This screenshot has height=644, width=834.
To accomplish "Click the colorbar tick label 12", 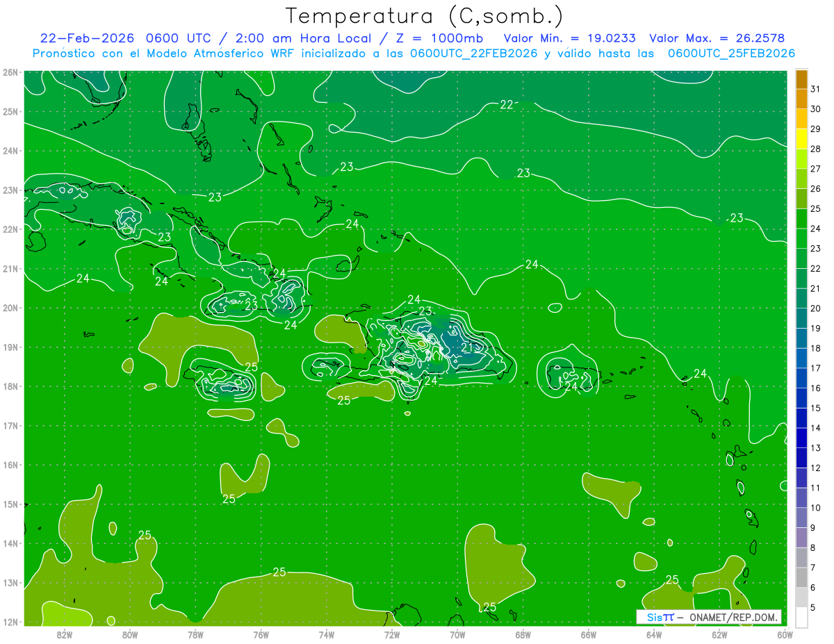I will tap(816, 468).
